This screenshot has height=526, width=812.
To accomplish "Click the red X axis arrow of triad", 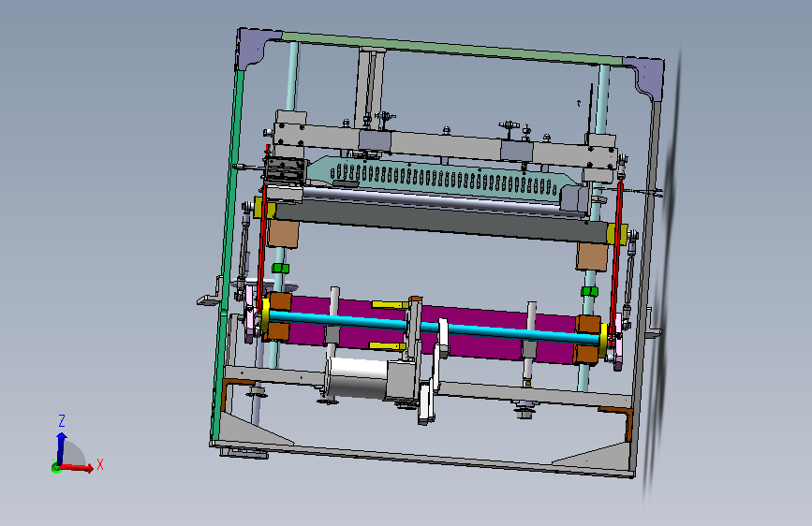I will click(x=78, y=467).
